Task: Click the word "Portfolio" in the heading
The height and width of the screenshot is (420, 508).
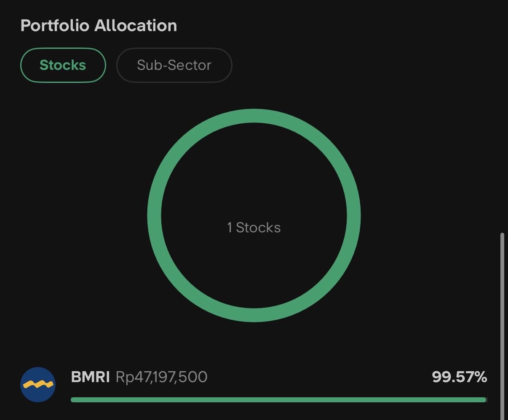Action: tap(55, 26)
